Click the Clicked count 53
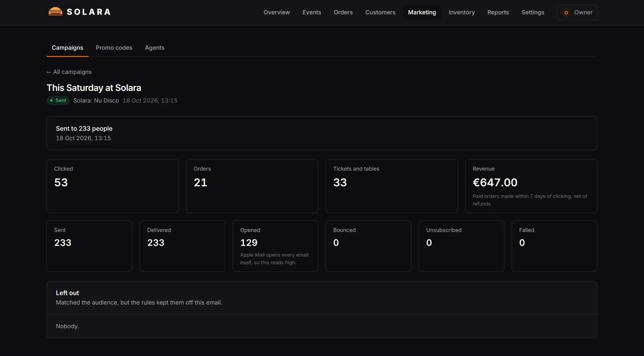This screenshot has width=644, height=356. click(x=61, y=182)
